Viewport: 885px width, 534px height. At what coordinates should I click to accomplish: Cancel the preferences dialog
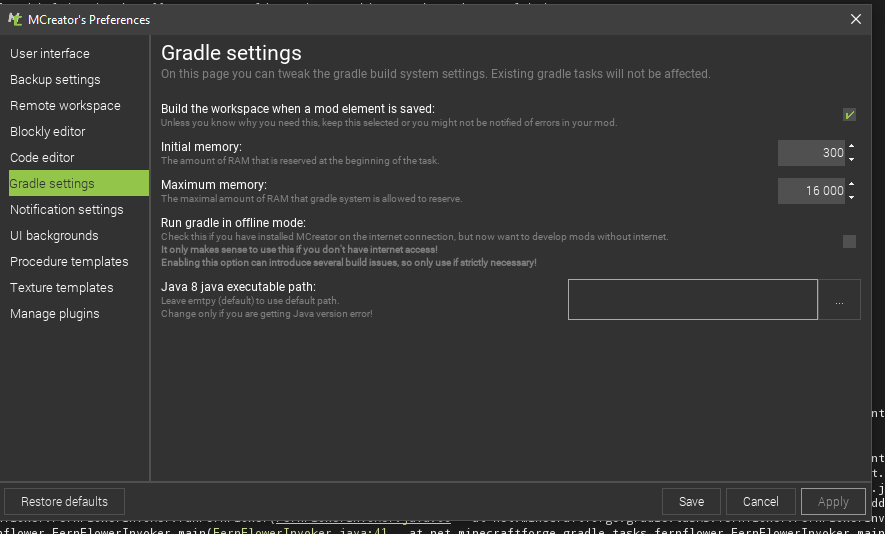tap(760, 501)
